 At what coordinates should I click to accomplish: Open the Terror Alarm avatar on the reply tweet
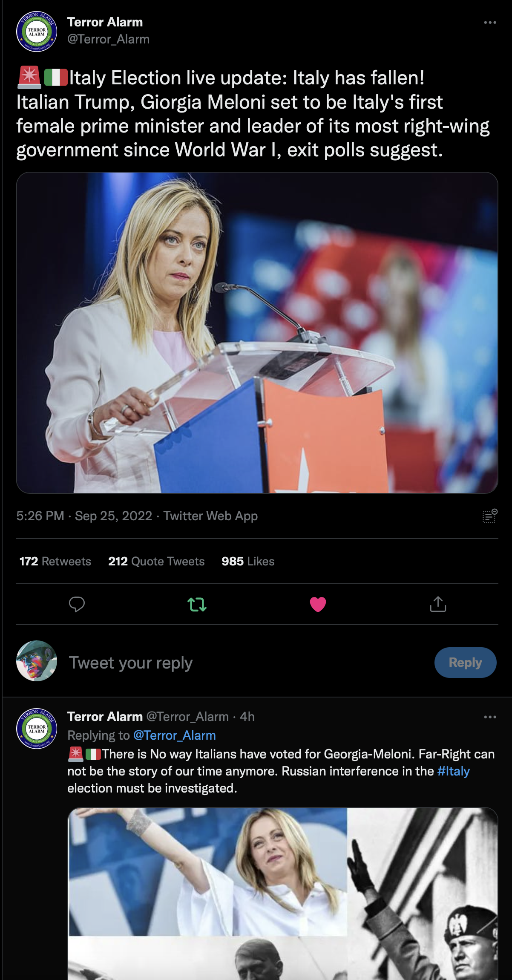37,729
